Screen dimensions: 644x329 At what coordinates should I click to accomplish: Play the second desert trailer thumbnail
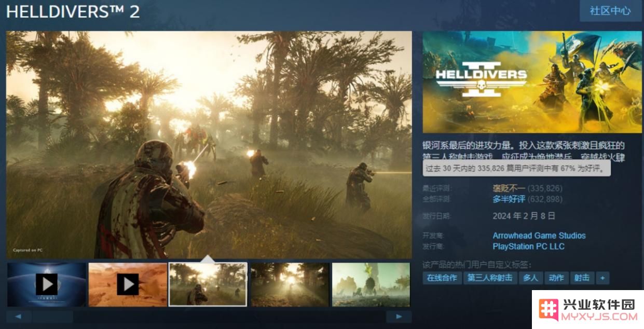click(128, 284)
